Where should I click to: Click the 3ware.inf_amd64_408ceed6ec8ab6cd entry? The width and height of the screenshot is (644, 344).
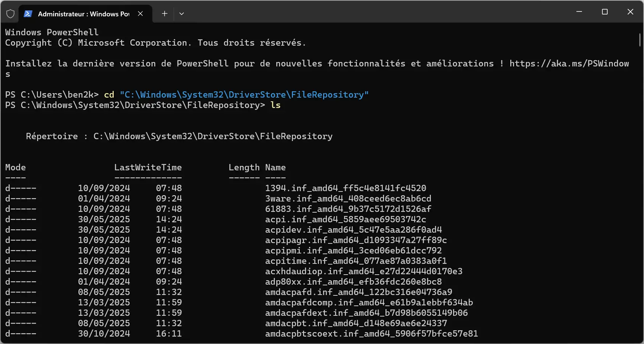coord(348,199)
